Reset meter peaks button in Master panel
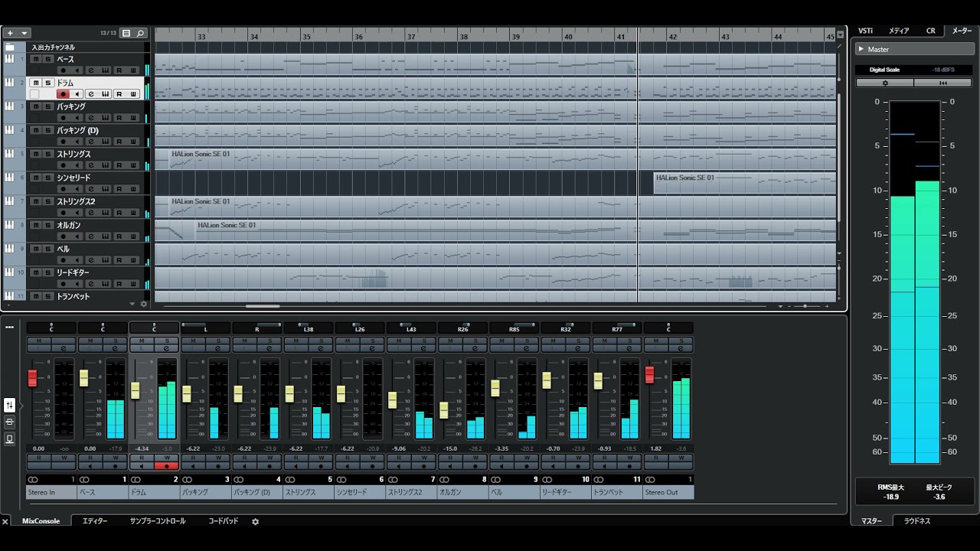This screenshot has width=980, height=551. [x=942, y=83]
